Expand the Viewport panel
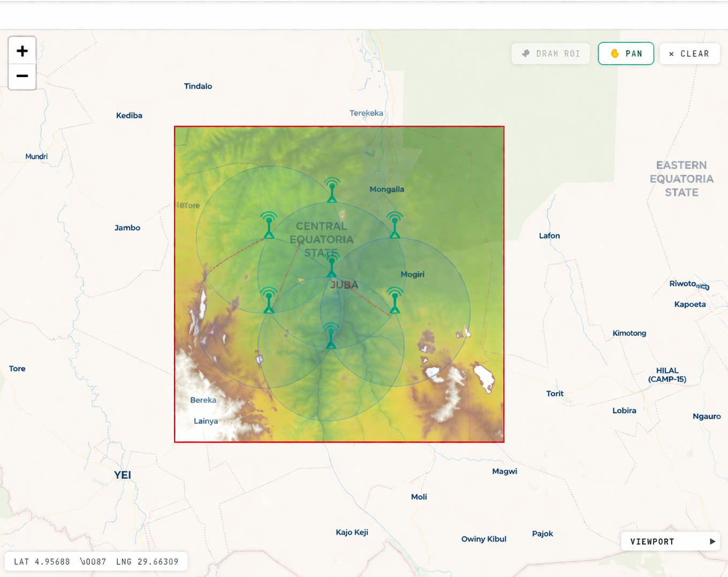This screenshot has height=577, width=728. 670,542
